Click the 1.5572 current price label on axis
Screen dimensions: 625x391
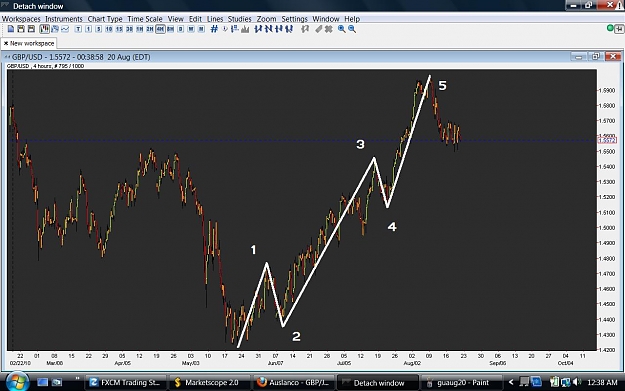point(607,140)
